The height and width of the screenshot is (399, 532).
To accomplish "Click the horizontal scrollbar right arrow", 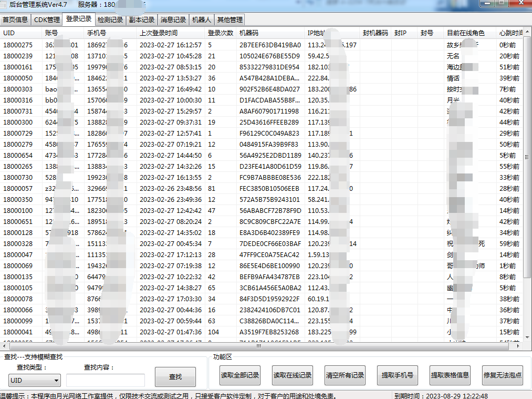I will (518, 346).
